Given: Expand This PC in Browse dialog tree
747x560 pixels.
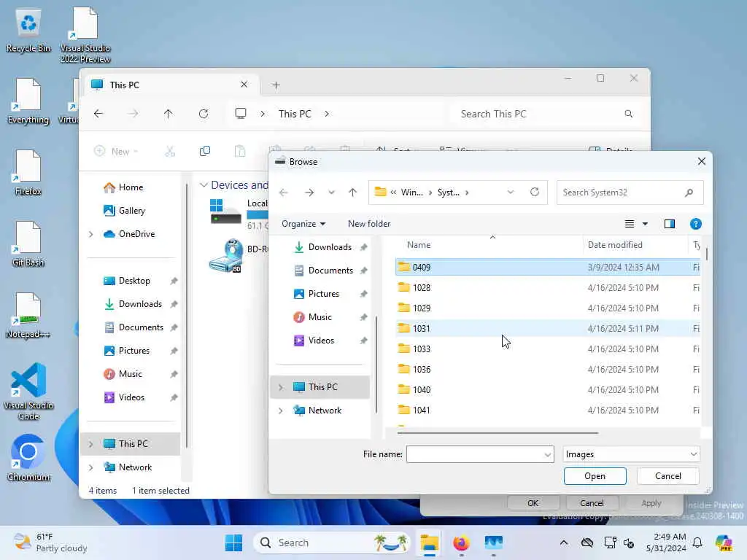Looking at the screenshot, I should 281,387.
